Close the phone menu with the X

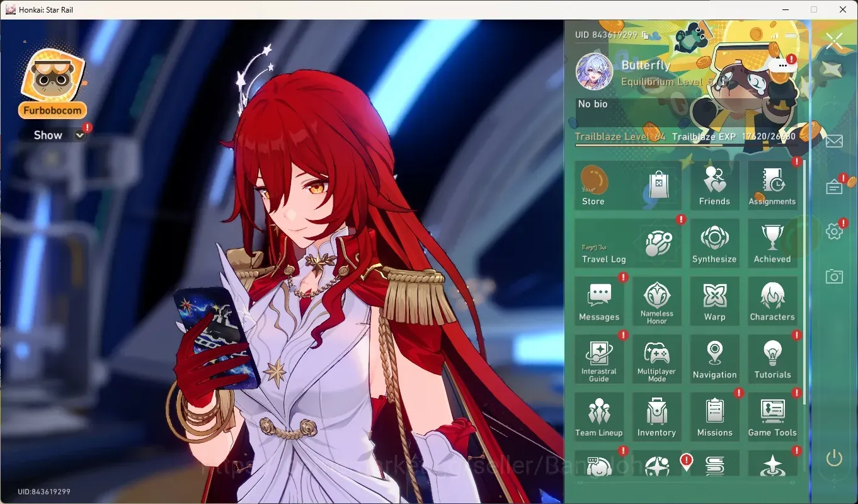[834, 42]
